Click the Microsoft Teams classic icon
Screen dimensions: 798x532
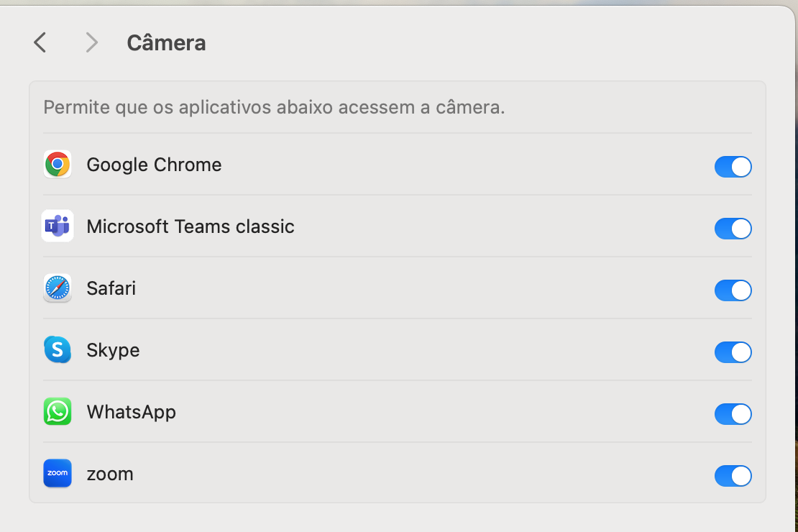point(58,226)
